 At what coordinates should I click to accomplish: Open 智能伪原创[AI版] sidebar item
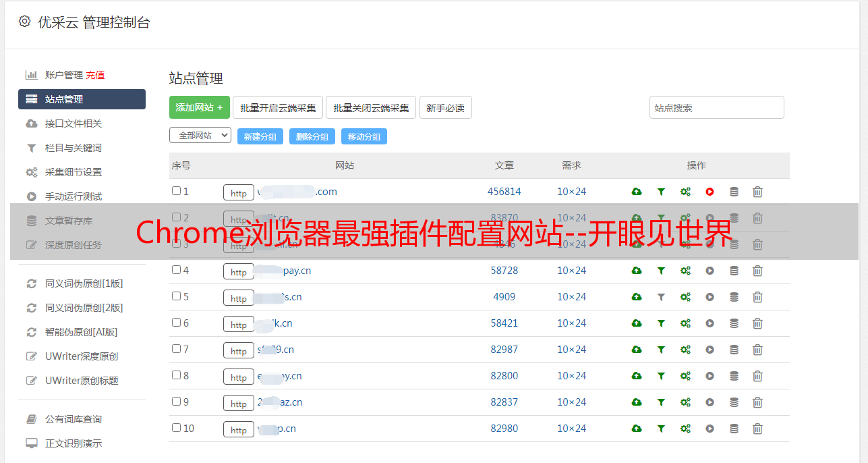[81, 332]
